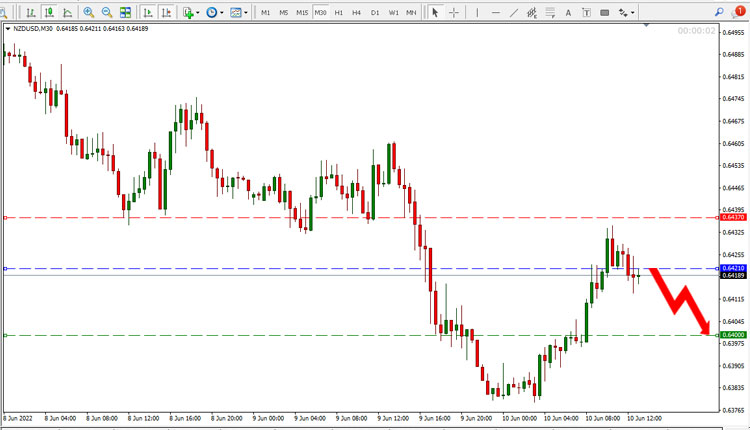Add a text label tool

(568, 12)
